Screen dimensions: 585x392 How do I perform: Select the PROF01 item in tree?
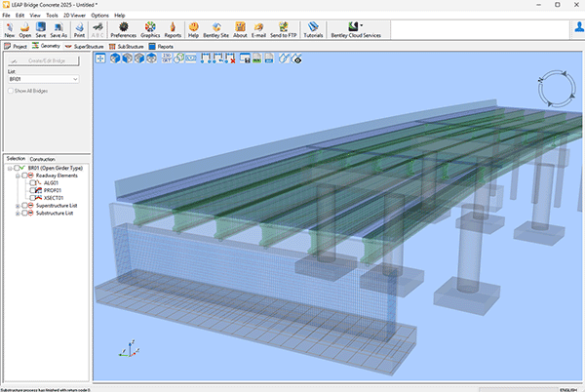[52, 190]
